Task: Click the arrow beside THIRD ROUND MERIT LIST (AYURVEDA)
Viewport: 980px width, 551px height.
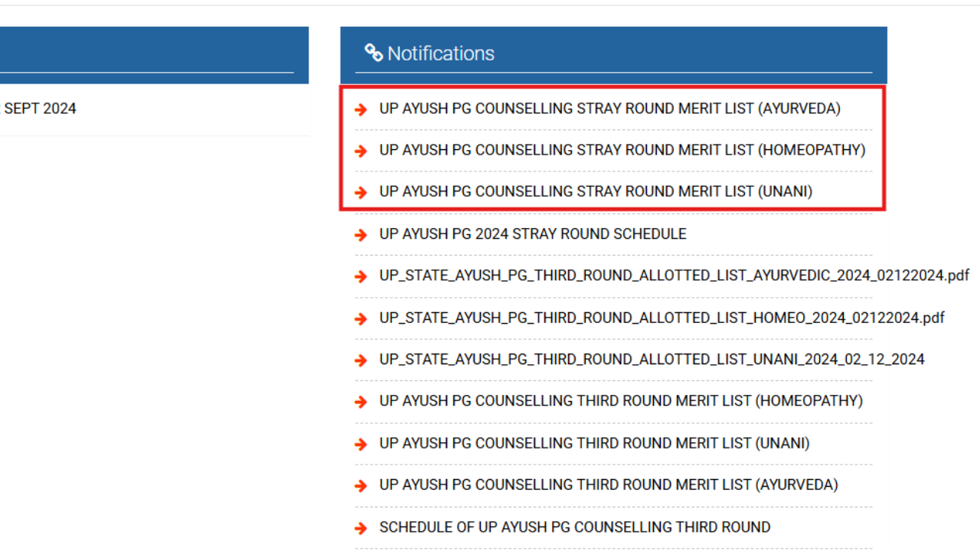Action: tap(361, 486)
